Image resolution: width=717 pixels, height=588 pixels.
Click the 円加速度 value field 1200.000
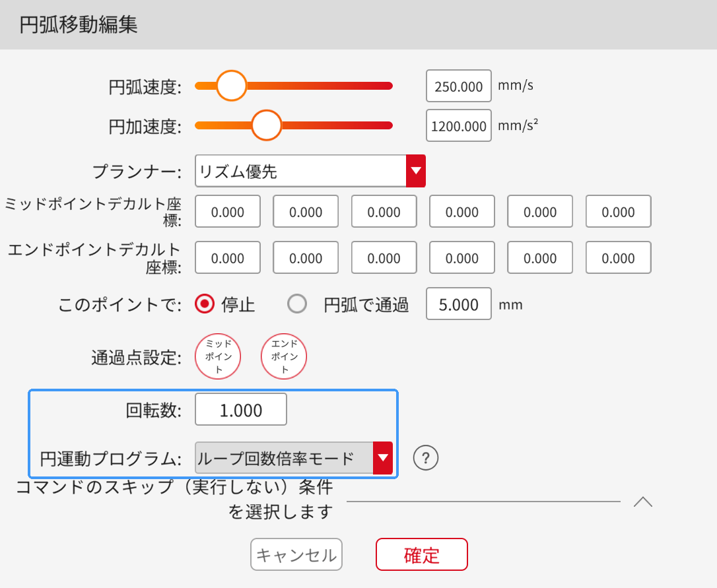click(x=459, y=126)
